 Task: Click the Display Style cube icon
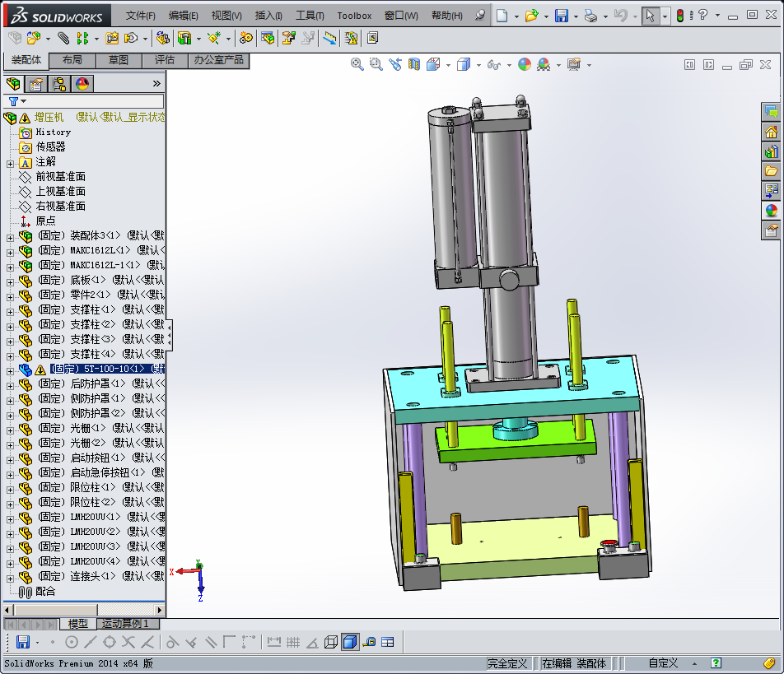pos(464,64)
